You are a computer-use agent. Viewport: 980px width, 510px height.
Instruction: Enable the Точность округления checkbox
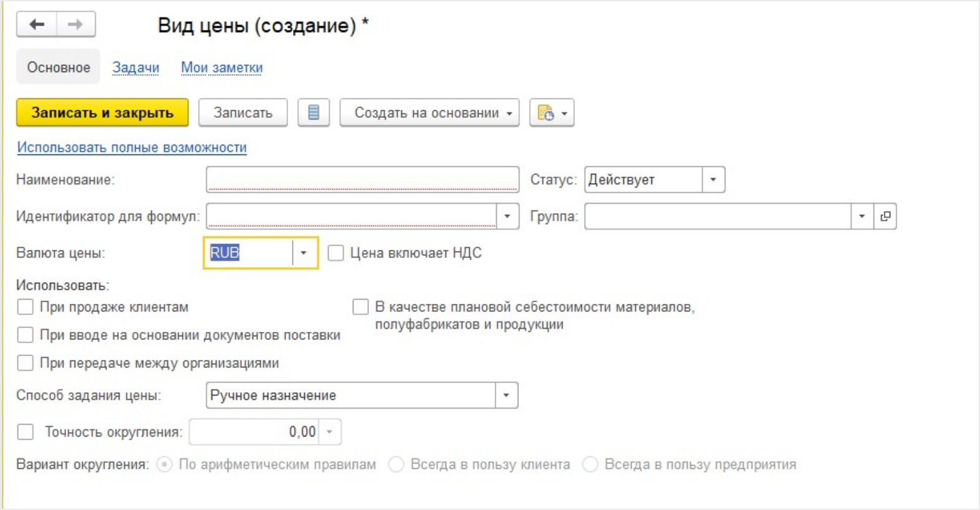click(x=26, y=432)
